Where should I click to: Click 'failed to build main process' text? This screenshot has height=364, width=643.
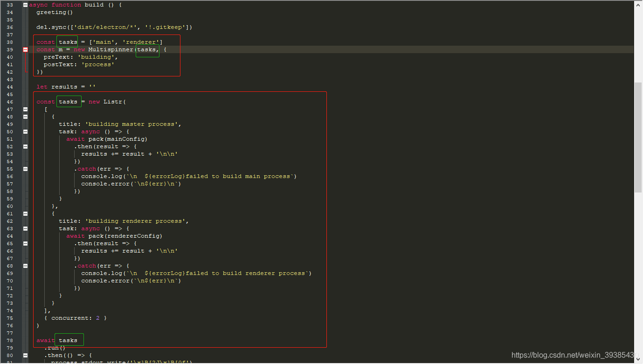click(239, 176)
